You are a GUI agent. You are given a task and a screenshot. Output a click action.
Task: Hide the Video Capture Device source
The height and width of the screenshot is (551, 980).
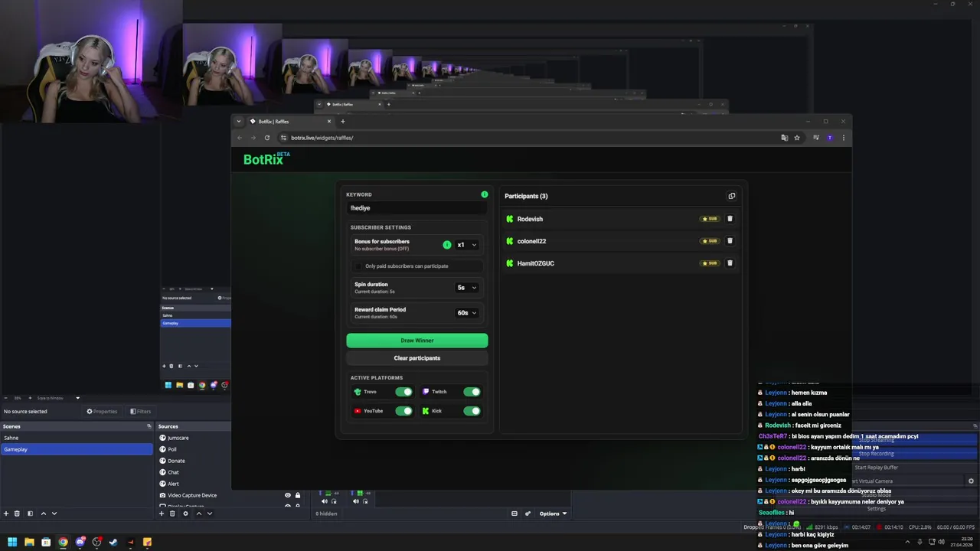[x=288, y=495]
